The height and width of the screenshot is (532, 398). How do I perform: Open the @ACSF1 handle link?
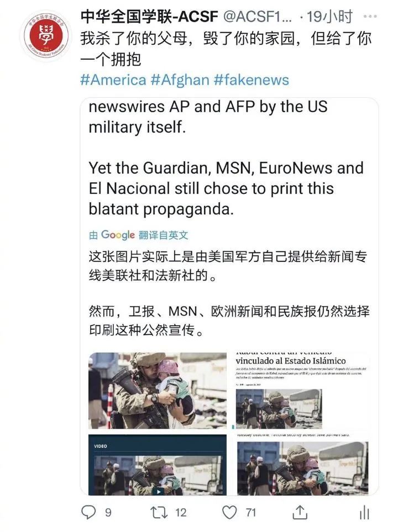tap(257, 17)
